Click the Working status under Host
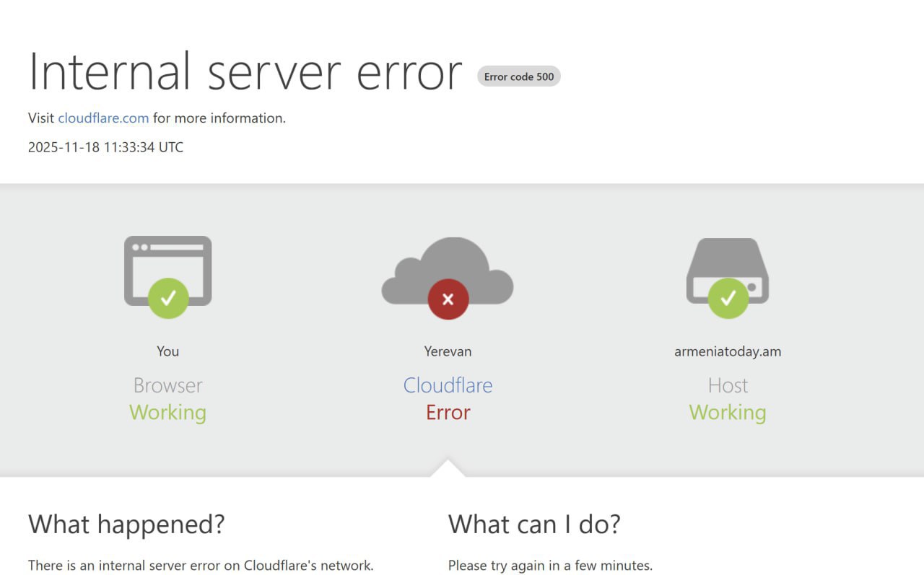The image size is (924, 575). [x=728, y=413]
